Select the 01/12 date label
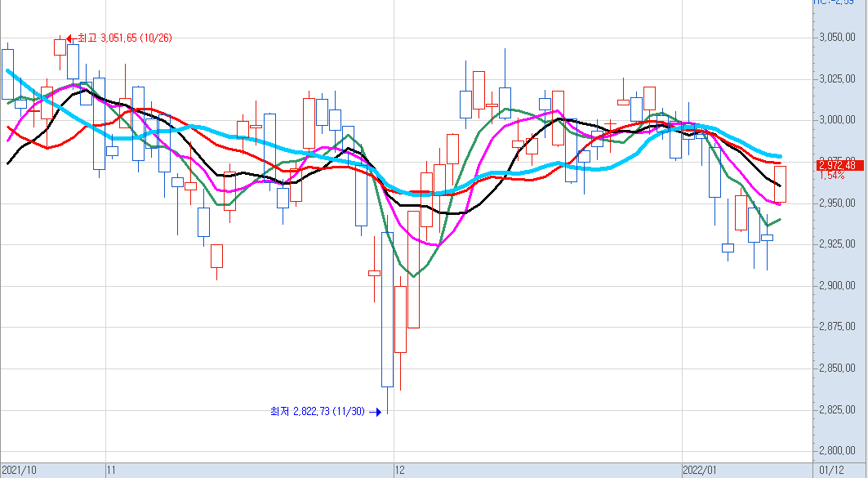This screenshot has height=478, width=868. click(x=831, y=471)
